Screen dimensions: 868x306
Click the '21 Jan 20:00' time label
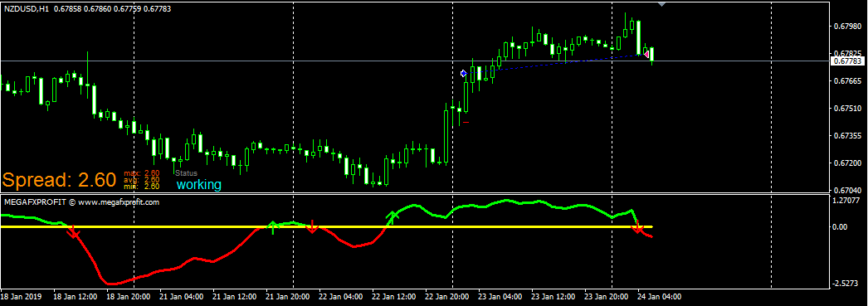coord(288,297)
